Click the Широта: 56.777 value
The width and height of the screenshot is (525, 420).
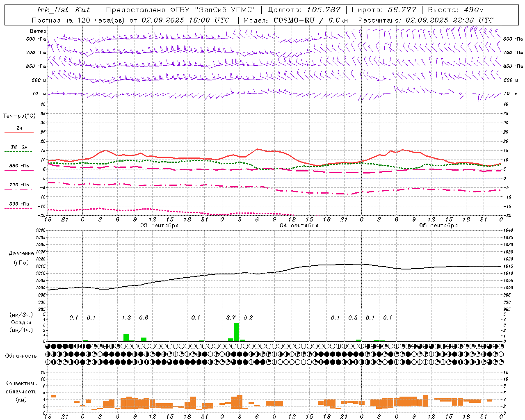[384, 9]
